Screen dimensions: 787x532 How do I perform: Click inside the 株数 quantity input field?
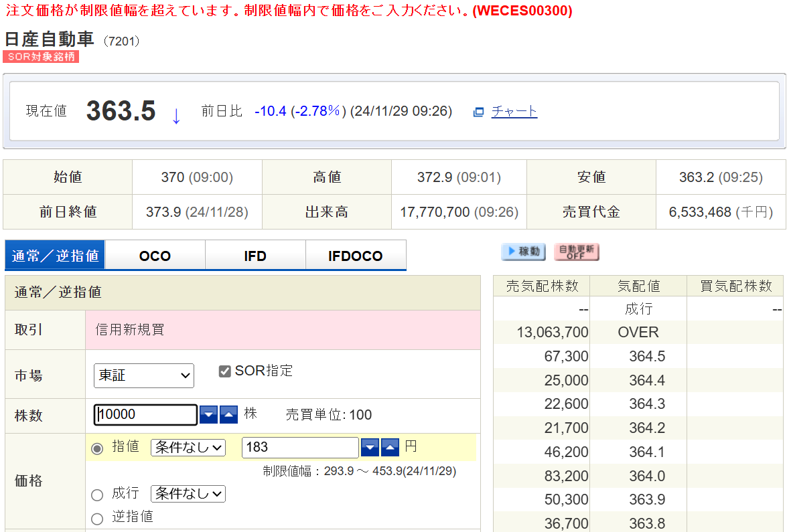pyautogui.click(x=145, y=414)
